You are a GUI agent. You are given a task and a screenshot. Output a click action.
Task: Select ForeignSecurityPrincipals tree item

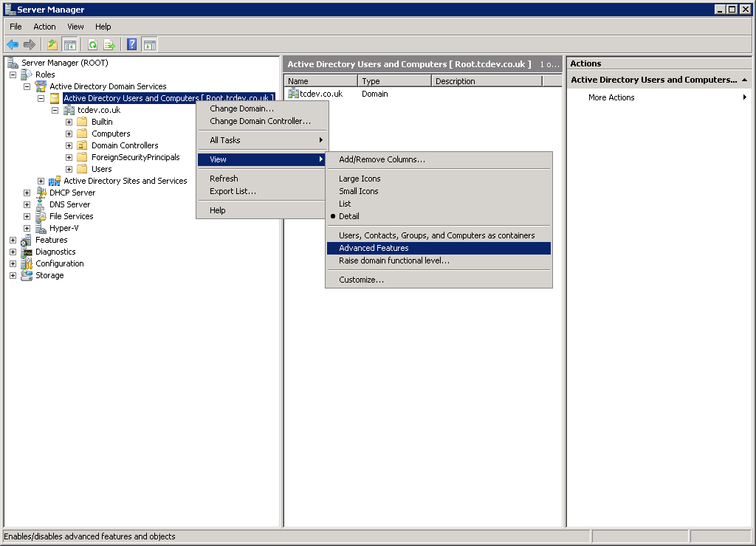pyautogui.click(x=136, y=157)
